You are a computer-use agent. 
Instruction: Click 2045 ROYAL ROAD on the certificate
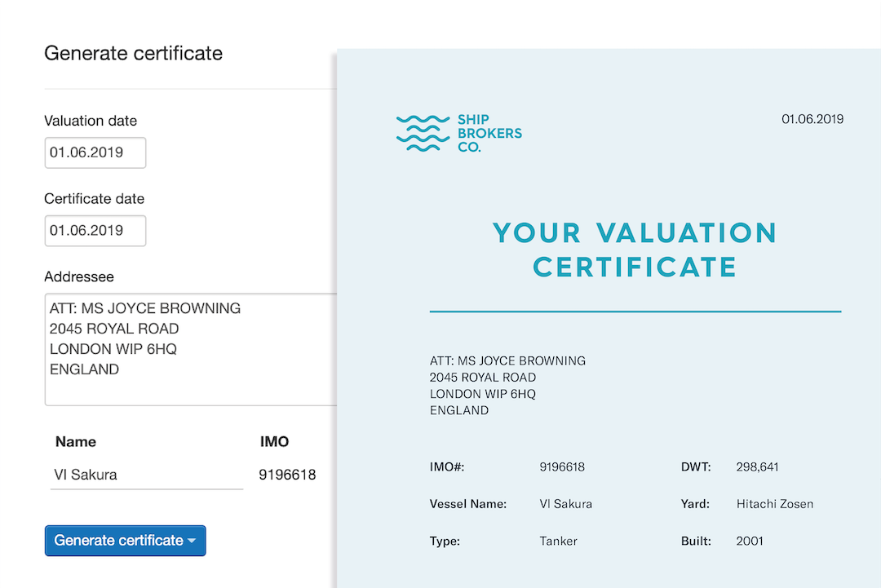pyautogui.click(x=483, y=378)
